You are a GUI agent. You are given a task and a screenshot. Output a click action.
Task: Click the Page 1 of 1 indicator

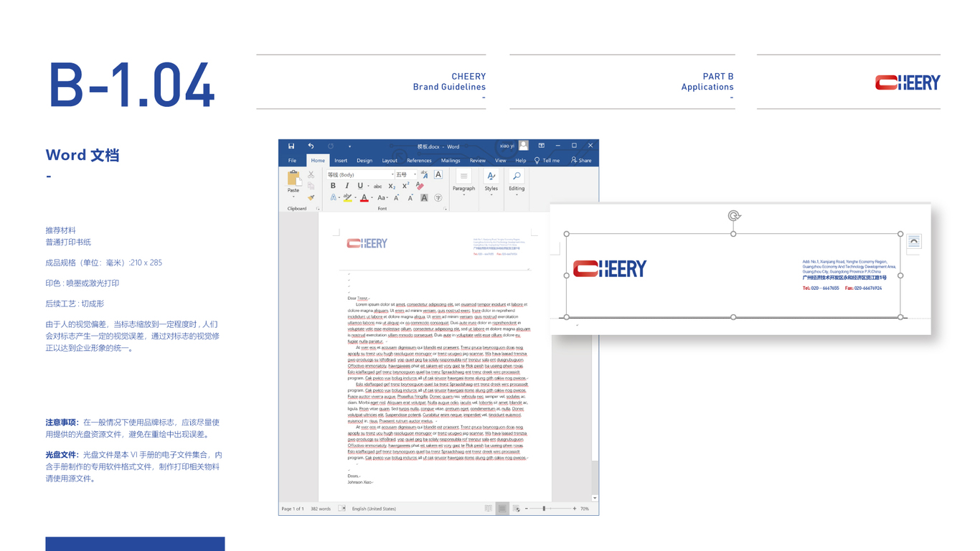pyautogui.click(x=293, y=509)
